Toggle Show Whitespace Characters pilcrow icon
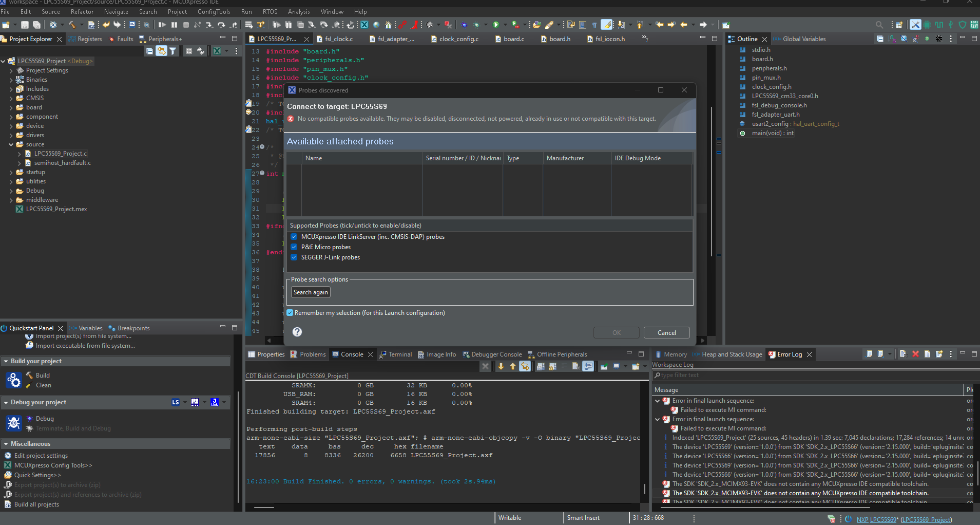 [594, 25]
